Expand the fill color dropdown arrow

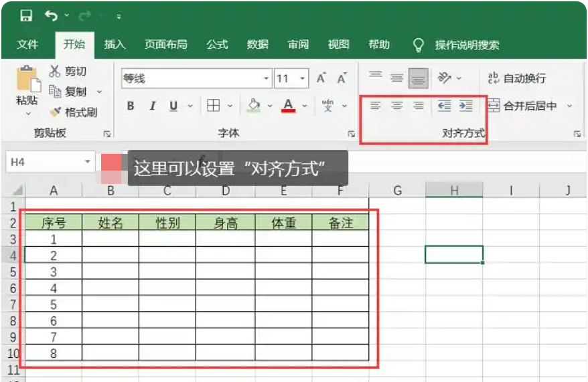270,106
